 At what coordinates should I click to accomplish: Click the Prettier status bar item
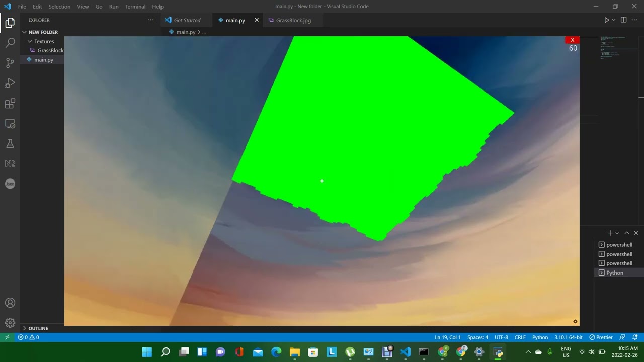pyautogui.click(x=601, y=337)
